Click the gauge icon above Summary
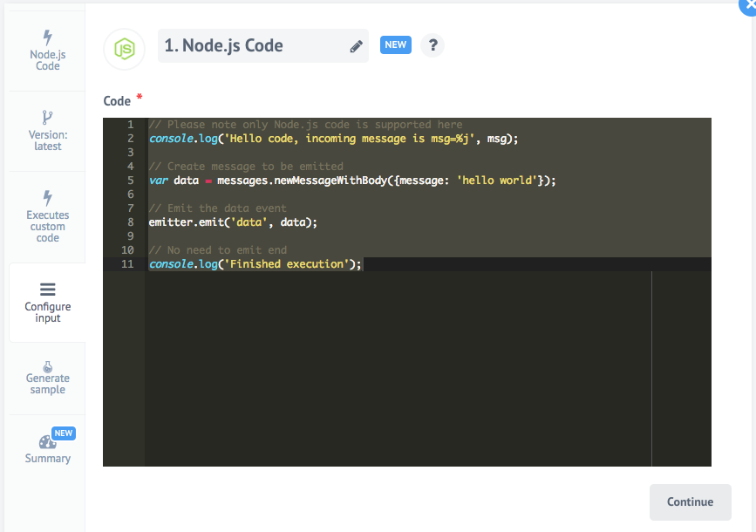Image resolution: width=756 pixels, height=532 pixels. [x=47, y=442]
